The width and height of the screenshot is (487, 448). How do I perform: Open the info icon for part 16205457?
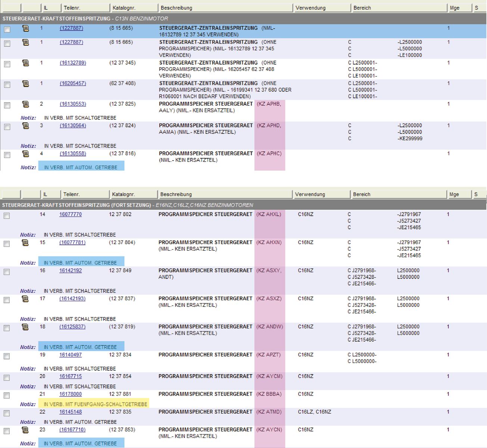coord(25,83)
